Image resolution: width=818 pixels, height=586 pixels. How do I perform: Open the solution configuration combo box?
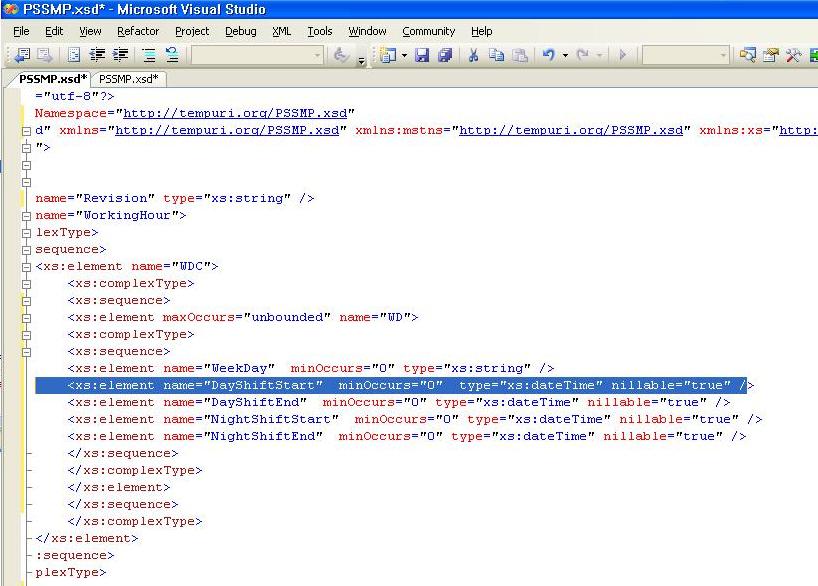(x=685, y=54)
